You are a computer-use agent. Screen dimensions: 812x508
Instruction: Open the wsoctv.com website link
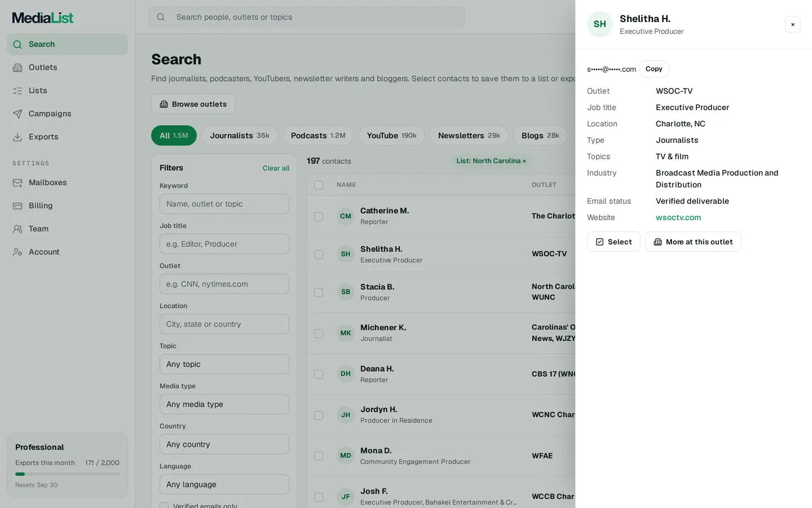(x=678, y=217)
